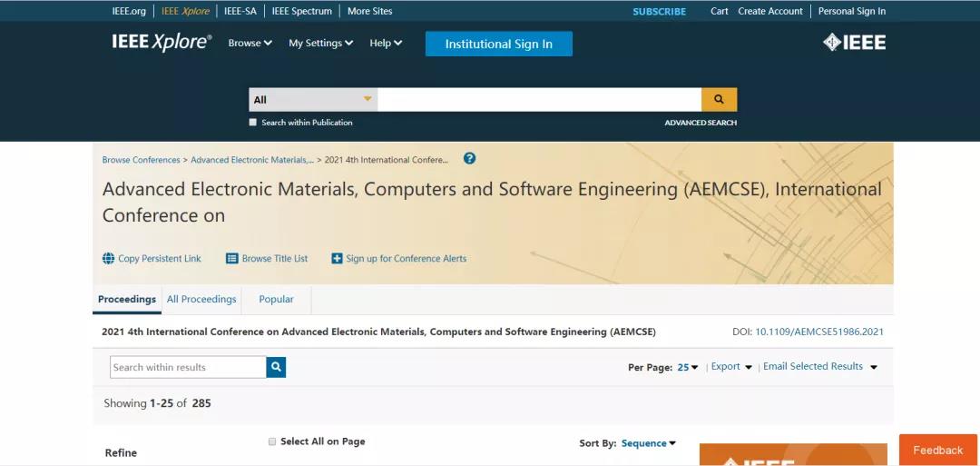Open IEEE Spectrum site link
Screen dimensions: 980x466
click(x=302, y=11)
